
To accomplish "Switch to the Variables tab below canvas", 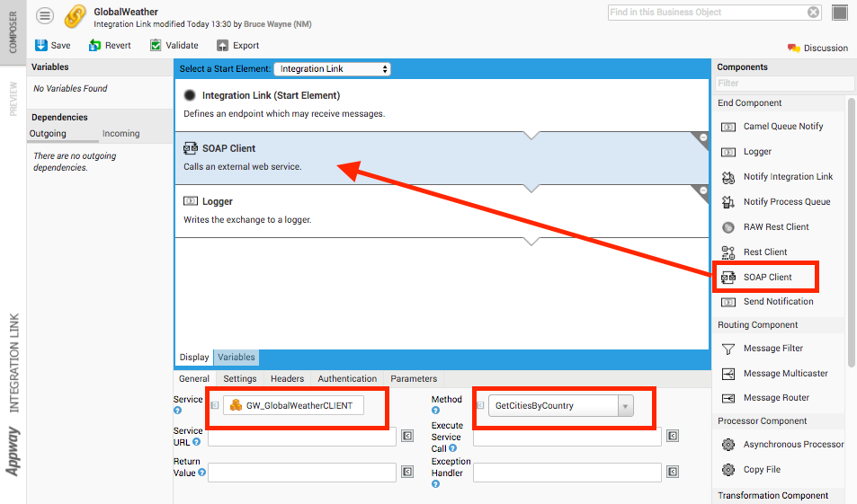I will pyautogui.click(x=237, y=358).
